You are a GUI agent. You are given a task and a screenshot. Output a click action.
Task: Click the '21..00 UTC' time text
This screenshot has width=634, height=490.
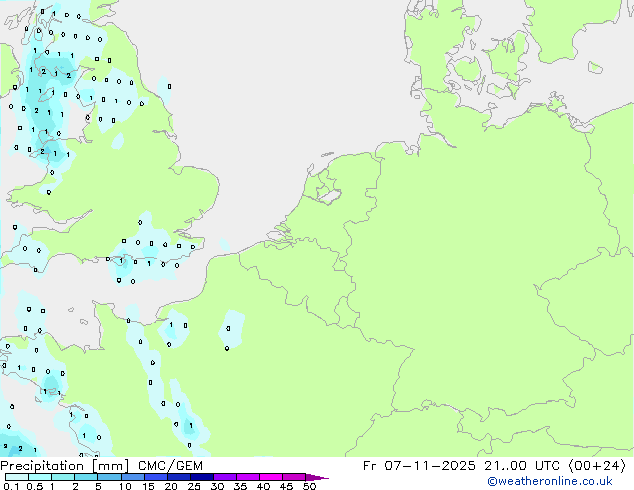tap(522, 466)
